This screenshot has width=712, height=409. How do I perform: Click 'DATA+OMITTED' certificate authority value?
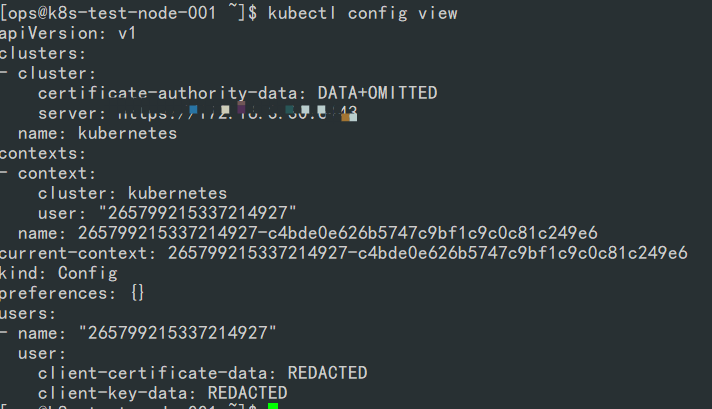pos(377,93)
